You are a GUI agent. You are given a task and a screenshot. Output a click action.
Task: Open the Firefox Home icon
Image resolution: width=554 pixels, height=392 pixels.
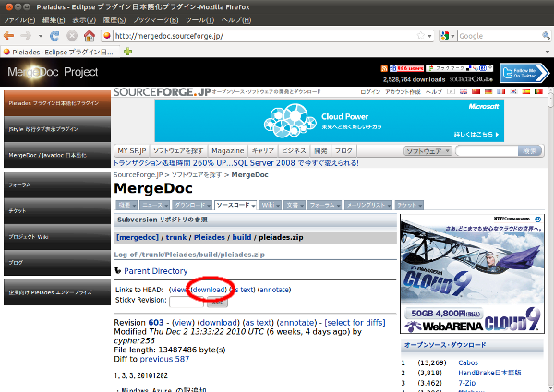click(x=90, y=35)
